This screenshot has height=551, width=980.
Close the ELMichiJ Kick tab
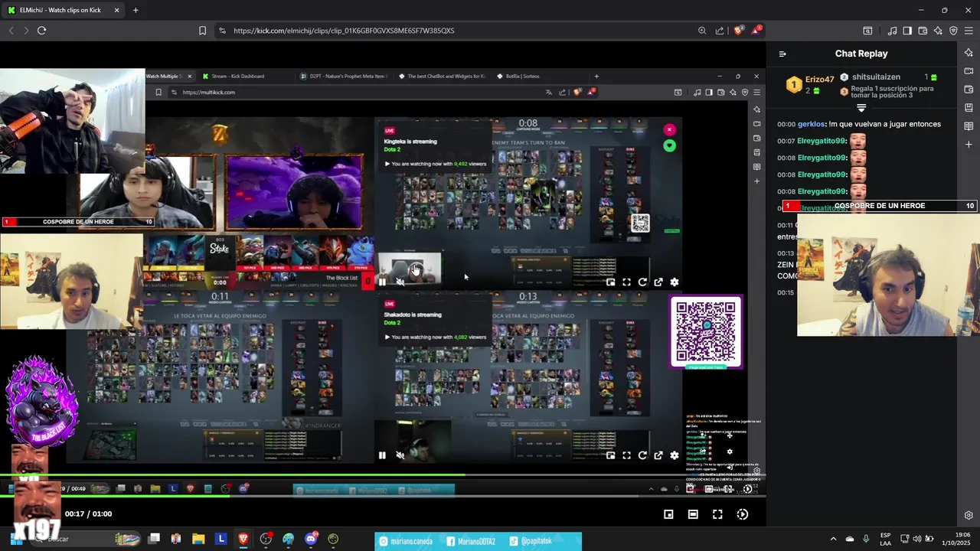click(116, 10)
